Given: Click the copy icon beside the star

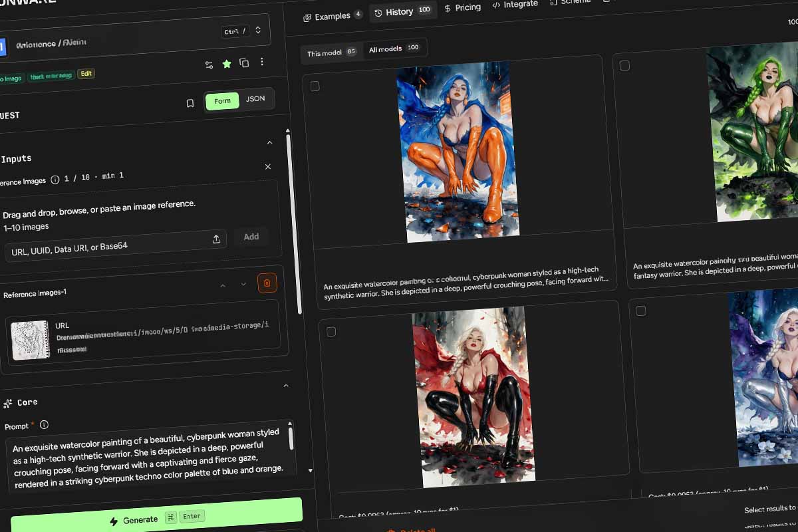Looking at the screenshot, I should point(244,63).
